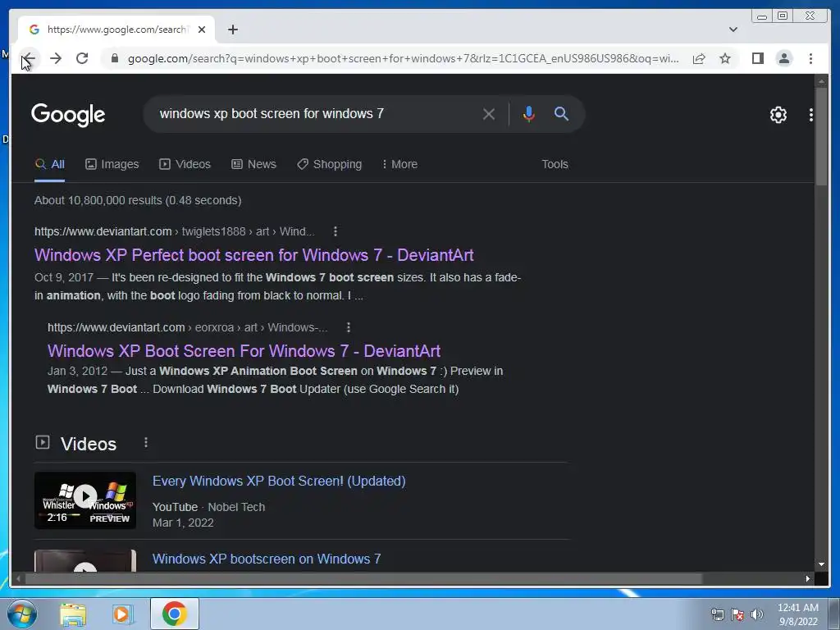Image resolution: width=840 pixels, height=630 pixels.
Task: Switch to the Shopping tab
Action: pyautogui.click(x=330, y=164)
